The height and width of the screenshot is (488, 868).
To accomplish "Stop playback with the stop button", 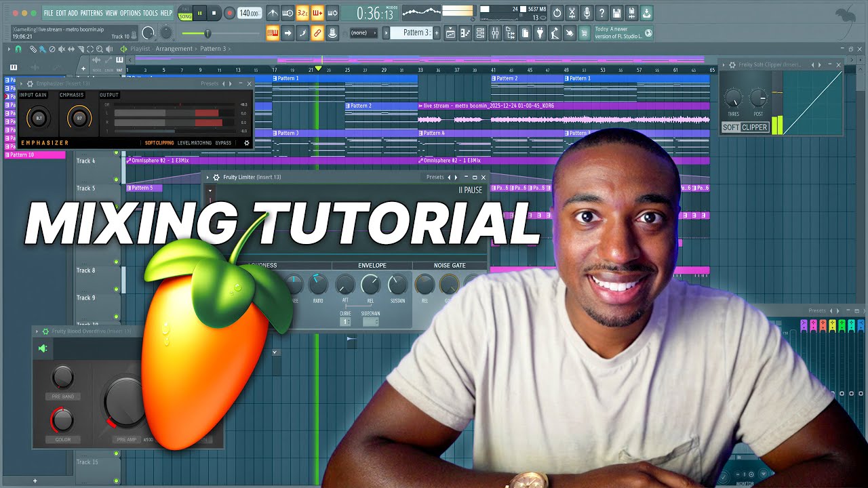I will pyautogui.click(x=214, y=13).
